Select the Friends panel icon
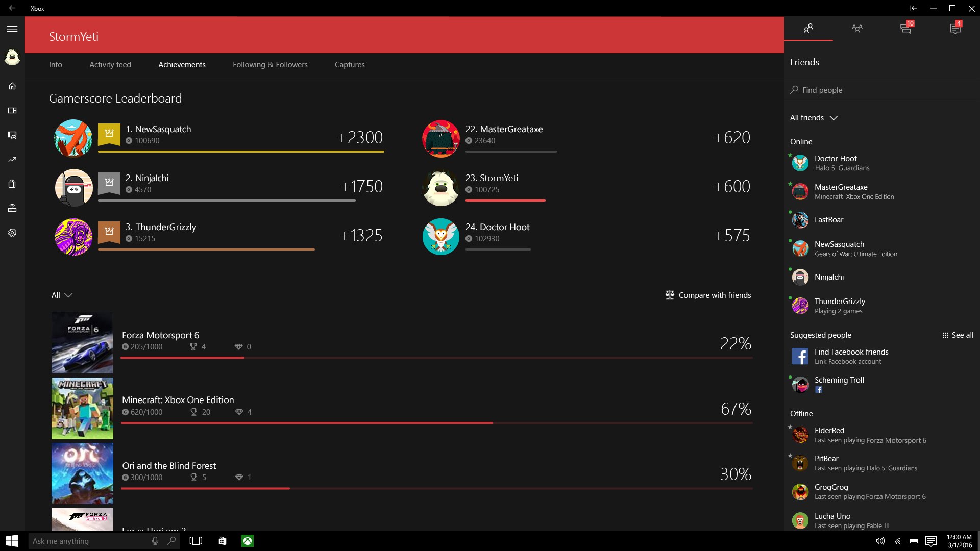This screenshot has height=551, width=980. 808,28
